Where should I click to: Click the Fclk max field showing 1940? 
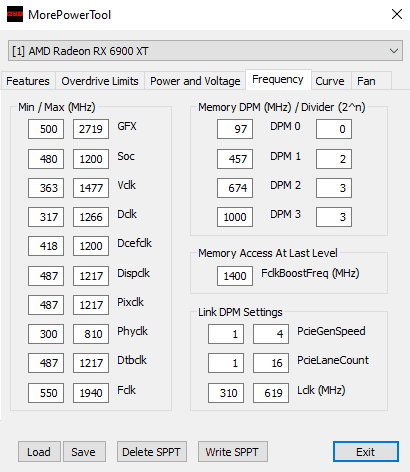click(x=91, y=393)
